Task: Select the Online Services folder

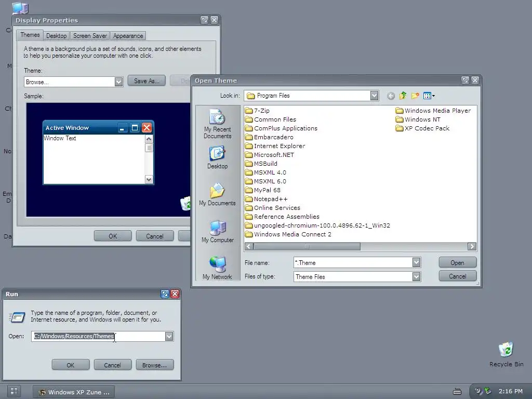Action: click(273, 208)
